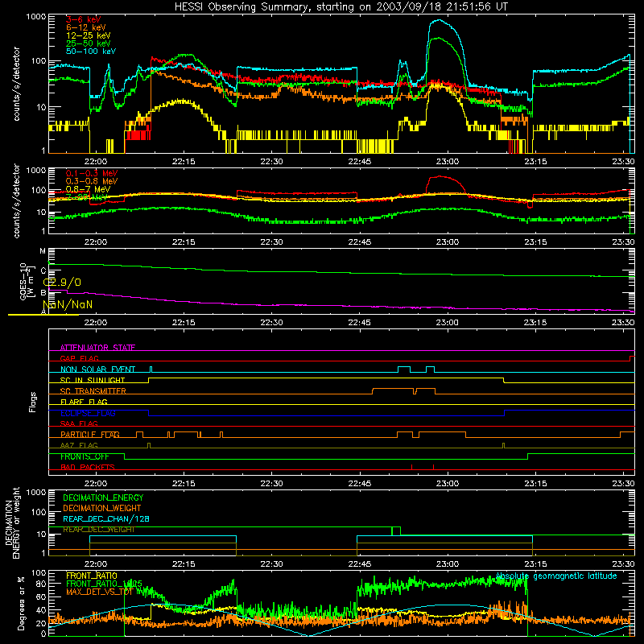Image resolution: width=644 pixels, height=644 pixels.
Task: Pick the 50-100 keV legend entry
Action: (x=91, y=52)
